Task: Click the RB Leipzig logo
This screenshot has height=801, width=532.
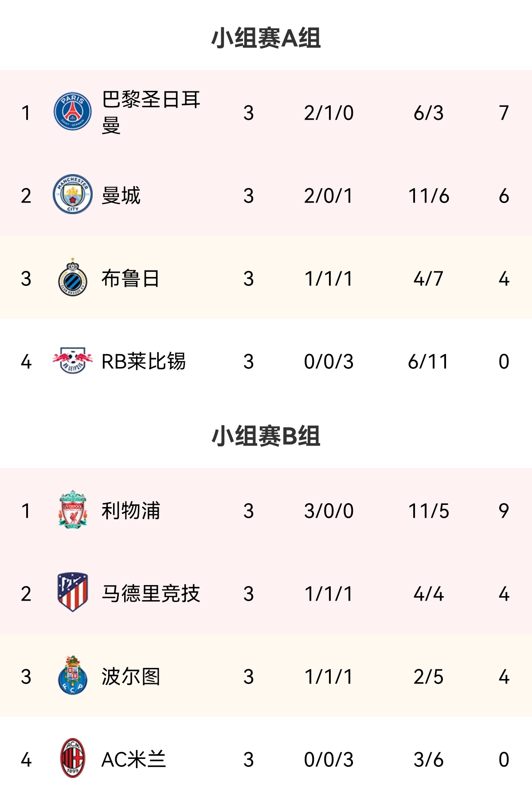Action: pyautogui.click(x=73, y=361)
